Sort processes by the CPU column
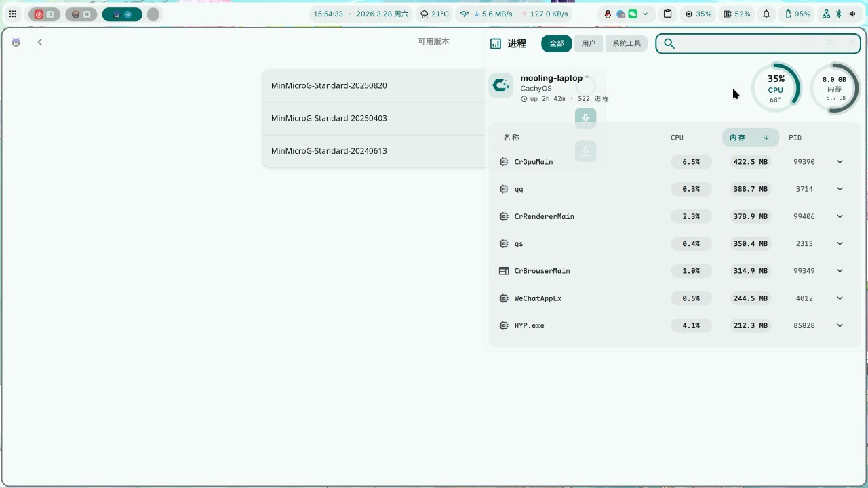The width and height of the screenshot is (868, 488). [x=677, y=138]
